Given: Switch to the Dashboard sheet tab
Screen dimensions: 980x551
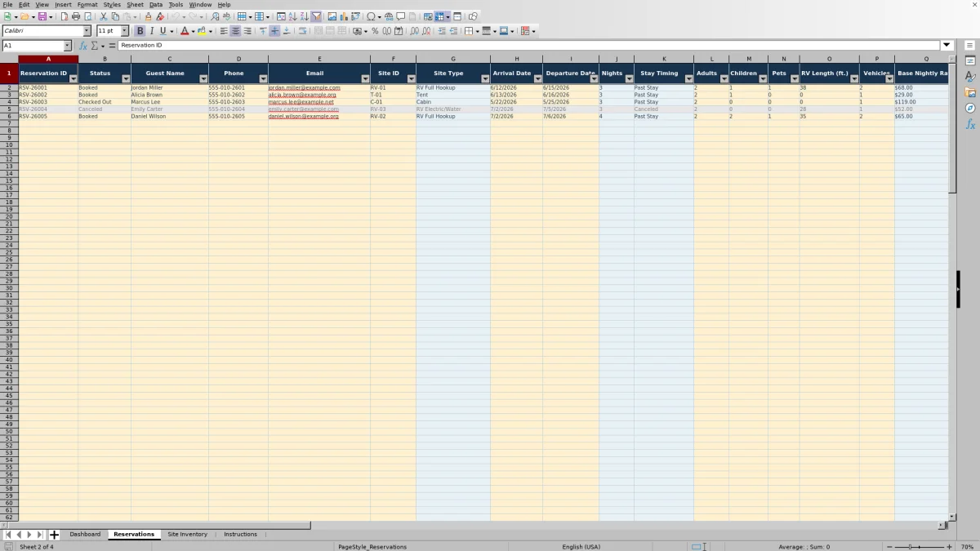Looking at the screenshot, I should tap(85, 535).
